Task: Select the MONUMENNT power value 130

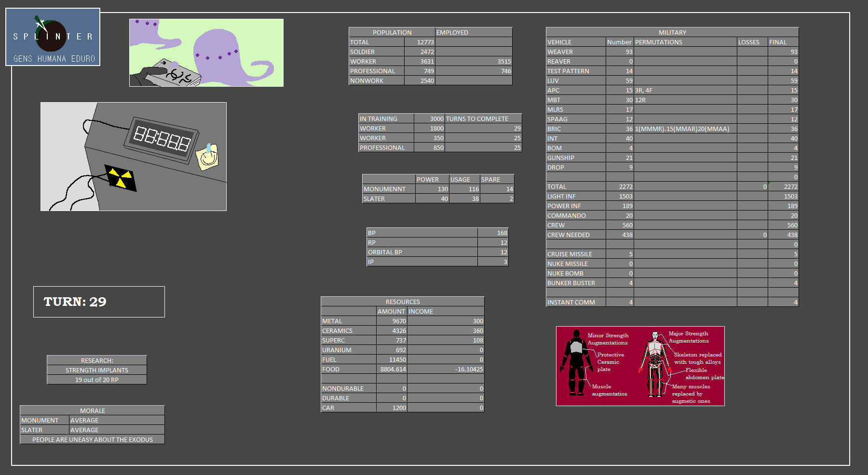Action: coord(432,189)
